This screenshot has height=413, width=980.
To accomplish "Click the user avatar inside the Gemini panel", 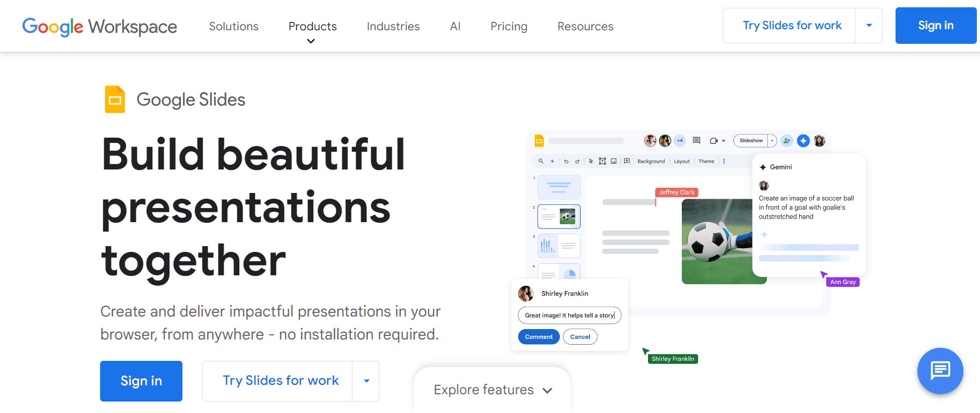I will [764, 186].
